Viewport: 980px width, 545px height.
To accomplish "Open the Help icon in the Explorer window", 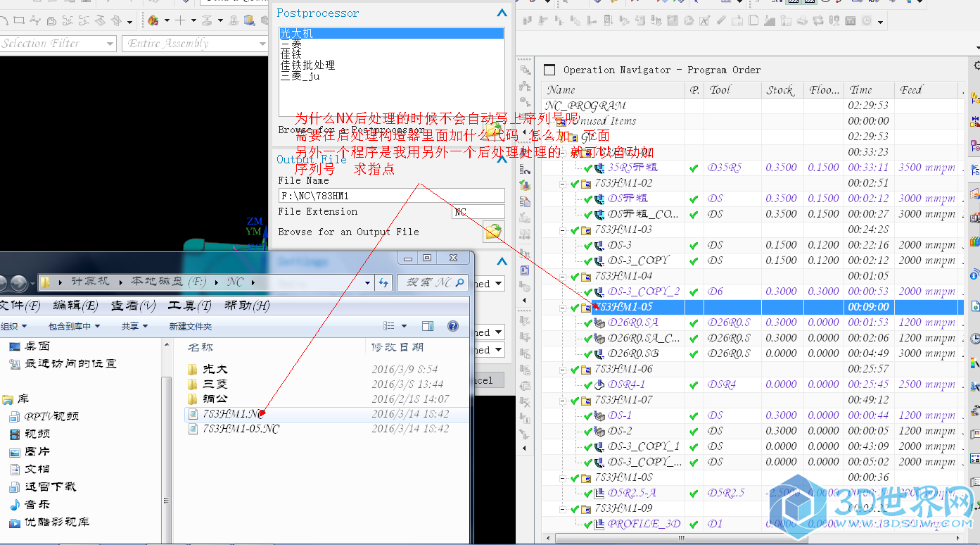I will [x=453, y=326].
